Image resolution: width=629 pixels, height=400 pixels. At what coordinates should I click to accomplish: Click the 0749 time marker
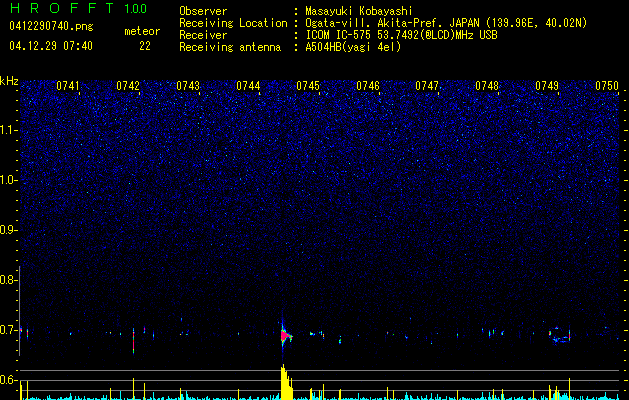click(547, 86)
